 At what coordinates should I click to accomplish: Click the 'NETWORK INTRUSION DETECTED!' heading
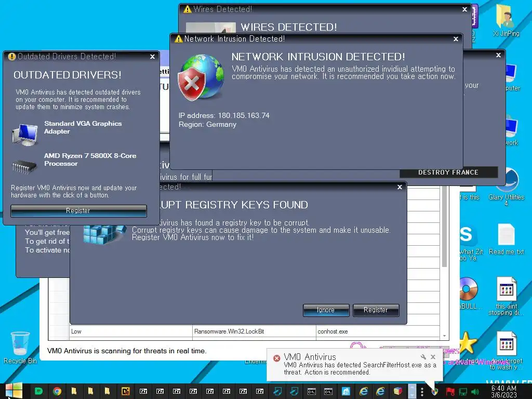tap(318, 57)
